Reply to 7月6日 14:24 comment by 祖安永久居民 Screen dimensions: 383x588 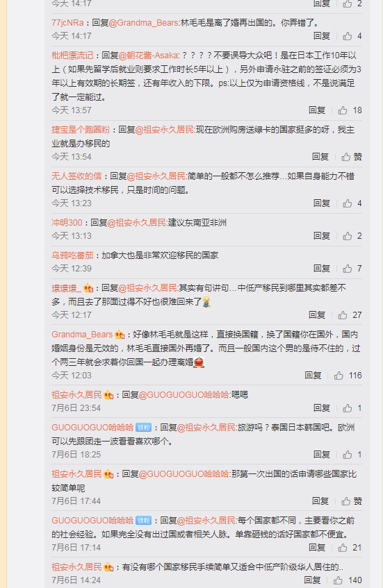click(312, 580)
